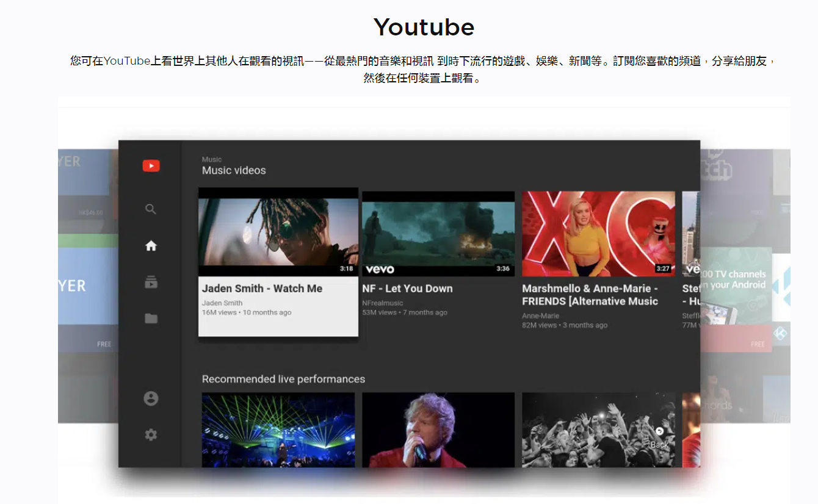Screen dimensions: 818x504
Task: Open Marshmello & Anne-Marie FRIENDS thumbnail
Action: 598,233
